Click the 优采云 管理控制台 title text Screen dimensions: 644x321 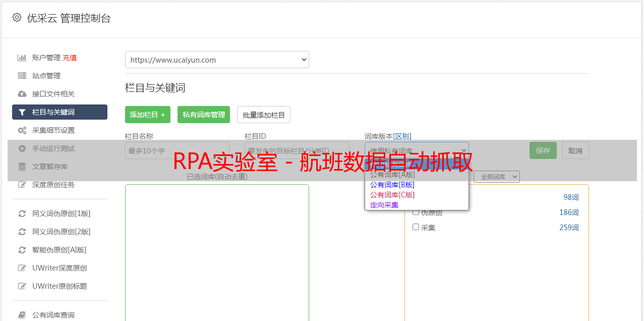tap(69, 18)
